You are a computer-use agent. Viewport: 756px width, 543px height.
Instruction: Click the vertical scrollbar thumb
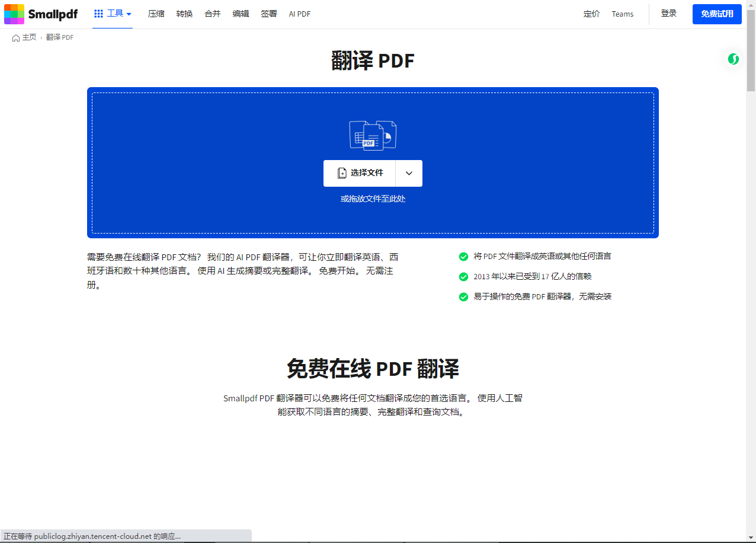pyautogui.click(x=751, y=50)
